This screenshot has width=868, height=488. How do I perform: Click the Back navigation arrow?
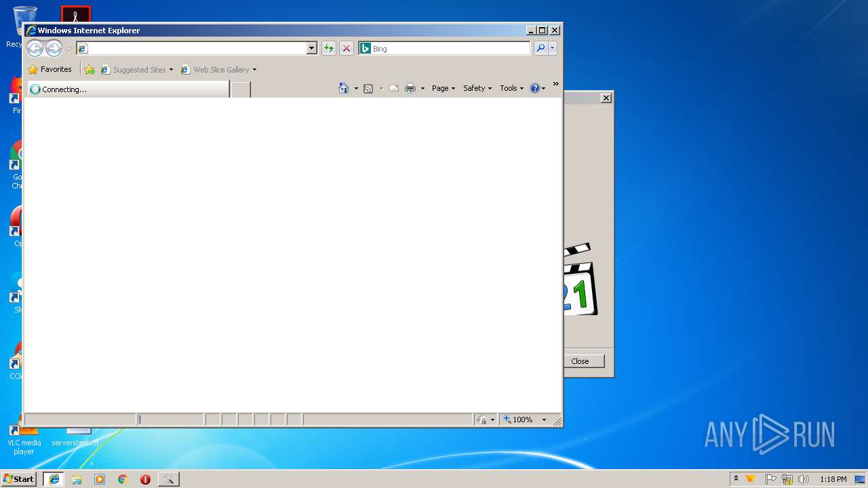coord(35,48)
